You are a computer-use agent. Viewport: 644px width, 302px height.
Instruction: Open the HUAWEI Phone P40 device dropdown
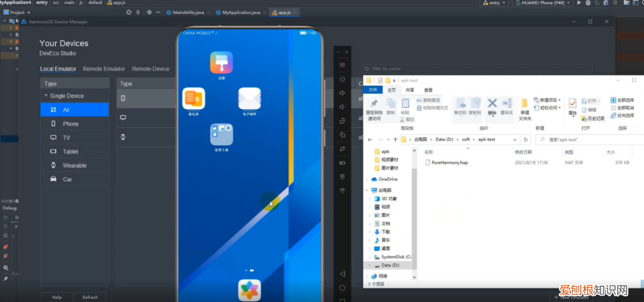click(x=543, y=4)
